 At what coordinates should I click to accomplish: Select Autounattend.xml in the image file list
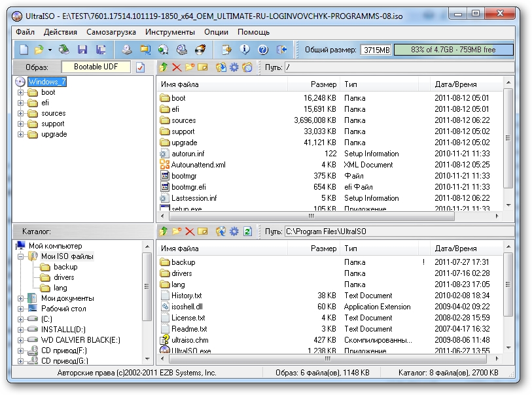coord(198,165)
